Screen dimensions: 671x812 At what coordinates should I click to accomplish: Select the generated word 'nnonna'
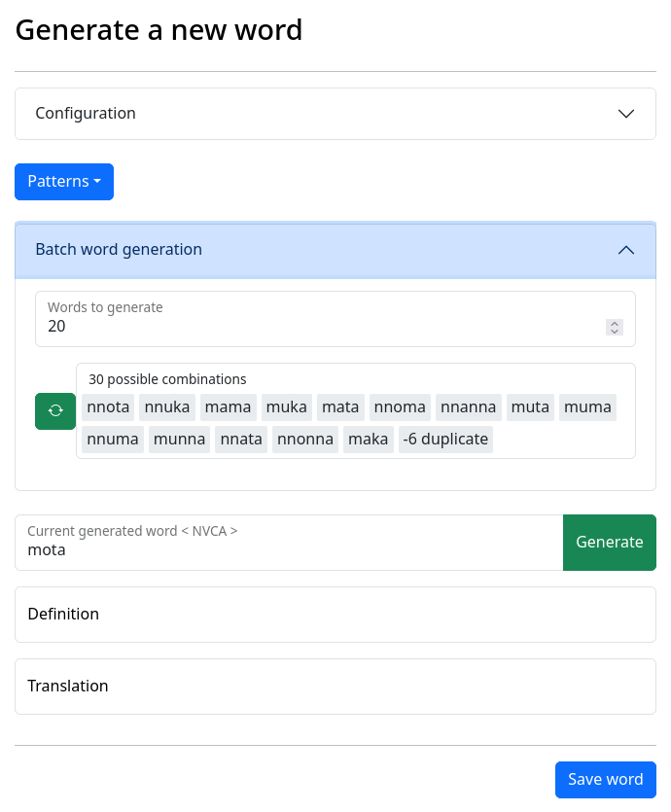pyautogui.click(x=305, y=440)
